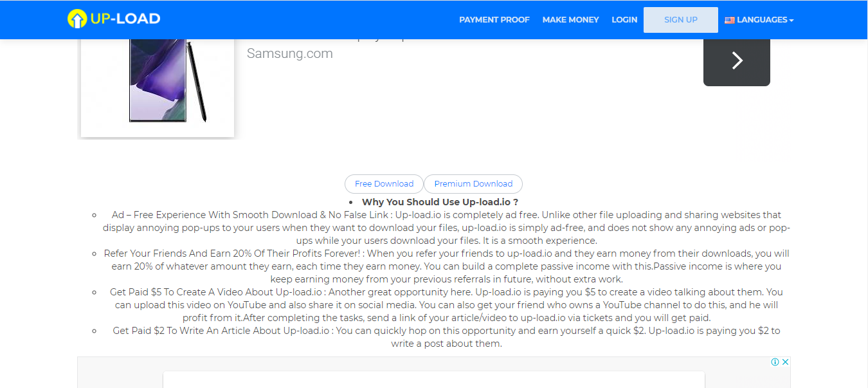This screenshot has width=868, height=388.
Task: Click the UP-LOAD logo in header
Action: [114, 19]
